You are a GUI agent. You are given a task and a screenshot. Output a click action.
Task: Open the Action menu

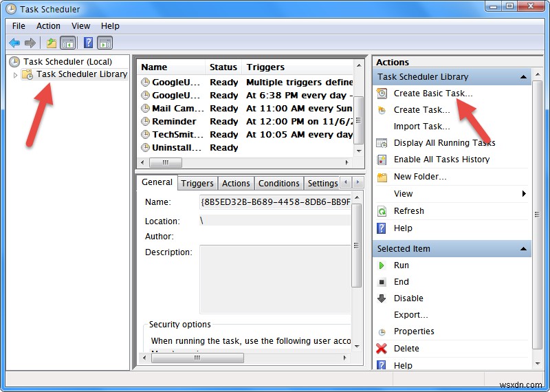click(48, 26)
